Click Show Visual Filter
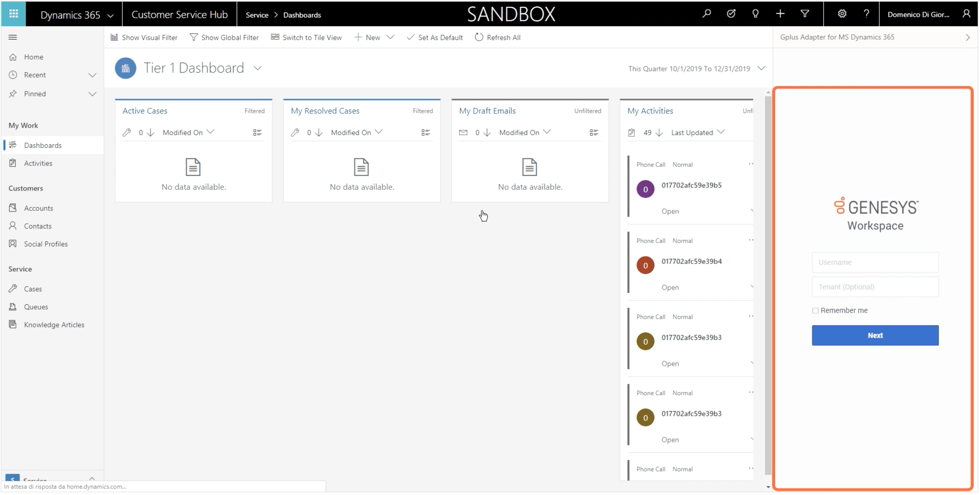 click(144, 37)
